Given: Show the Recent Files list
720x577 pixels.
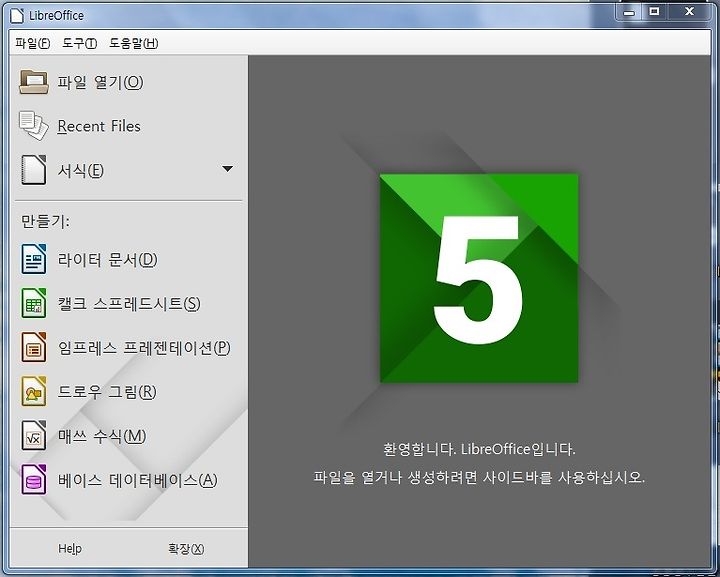Looking at the screenshot, I should 99,126.
